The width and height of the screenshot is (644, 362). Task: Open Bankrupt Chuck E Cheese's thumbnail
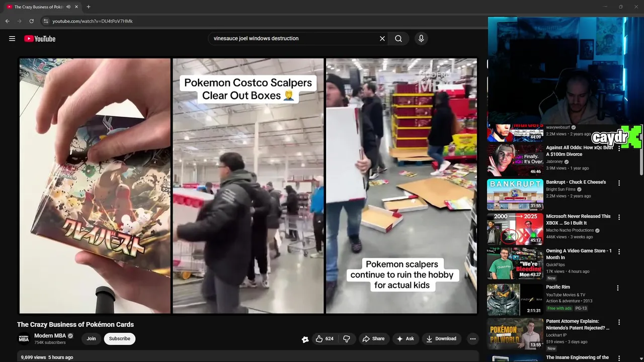click(x=515, y=194)
